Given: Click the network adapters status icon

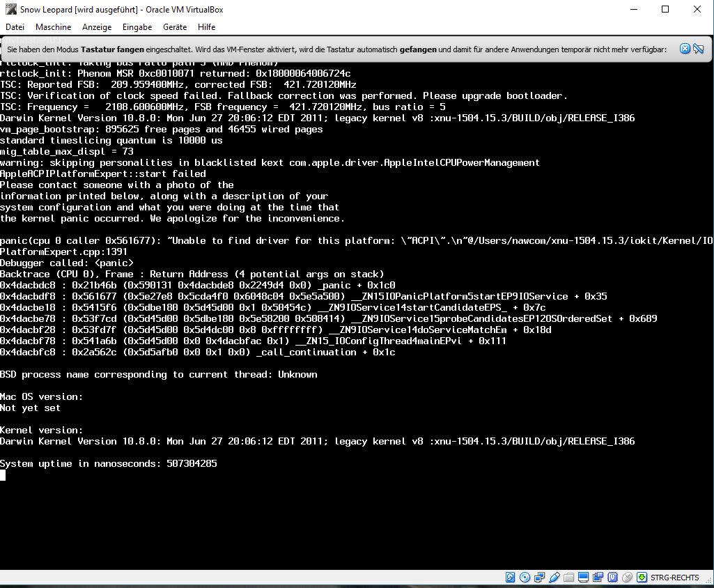Looking at the screenshot, I should click(540, 578).
